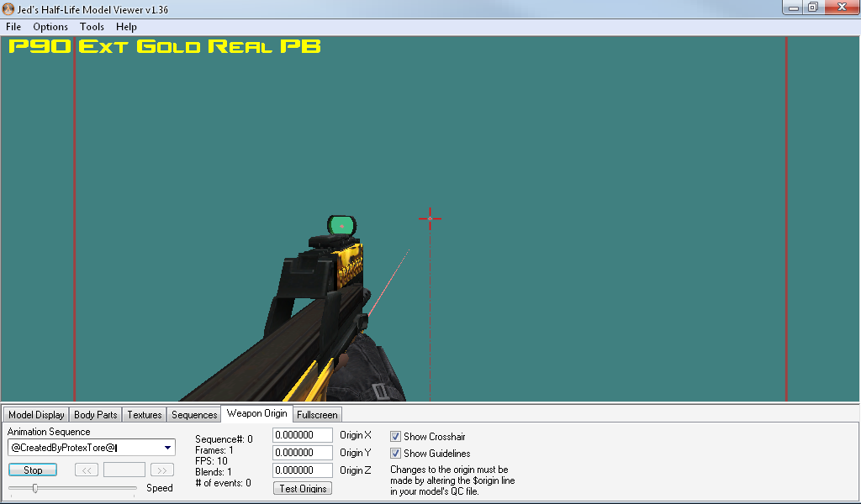Click the '# of events: 0' text
The width and height of the screenshot is (861, 504).
pyautogui.click(x=223, y=483)
